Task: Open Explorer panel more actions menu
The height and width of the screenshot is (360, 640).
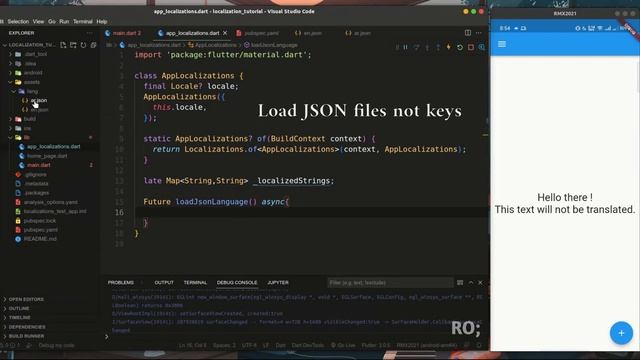Action: pos(89,33)
